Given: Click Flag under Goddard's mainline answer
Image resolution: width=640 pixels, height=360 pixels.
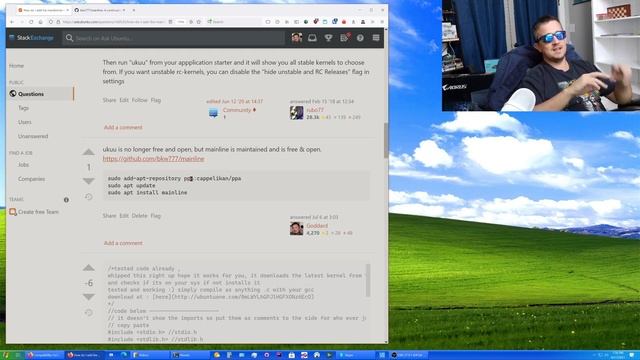Looking at the screenshot, I should (x=156, y=216).
